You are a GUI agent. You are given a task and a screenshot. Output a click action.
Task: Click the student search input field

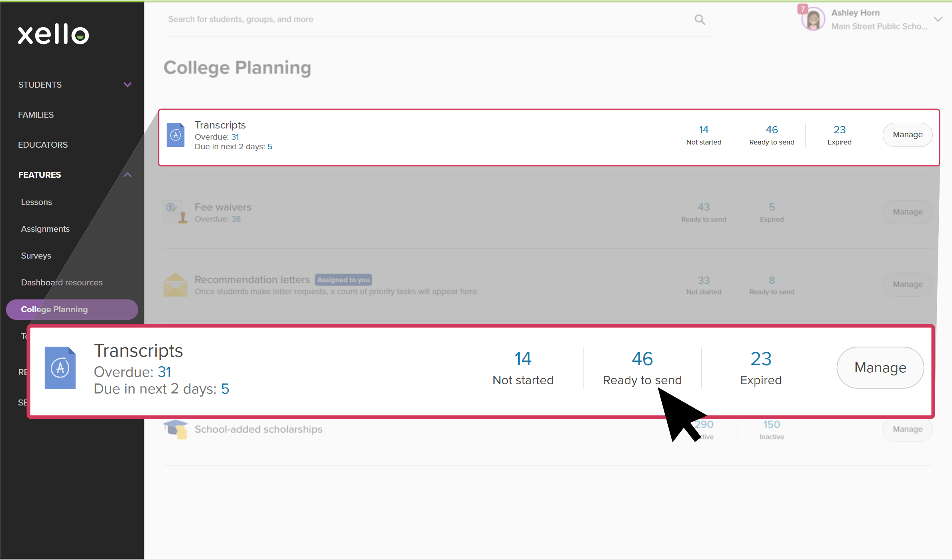[x=429, y=19]
